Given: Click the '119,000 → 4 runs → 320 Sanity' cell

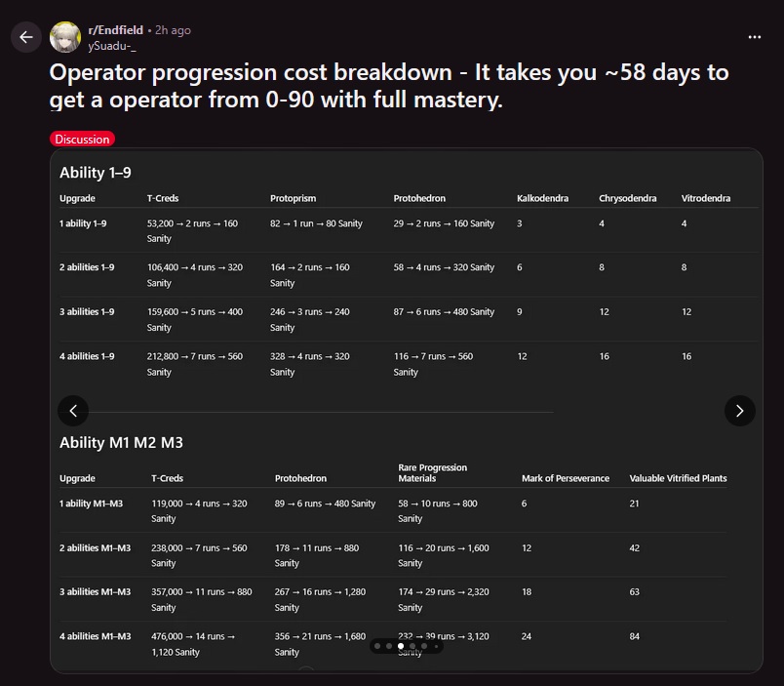Looking at the screenshot, I should (199, 511).
